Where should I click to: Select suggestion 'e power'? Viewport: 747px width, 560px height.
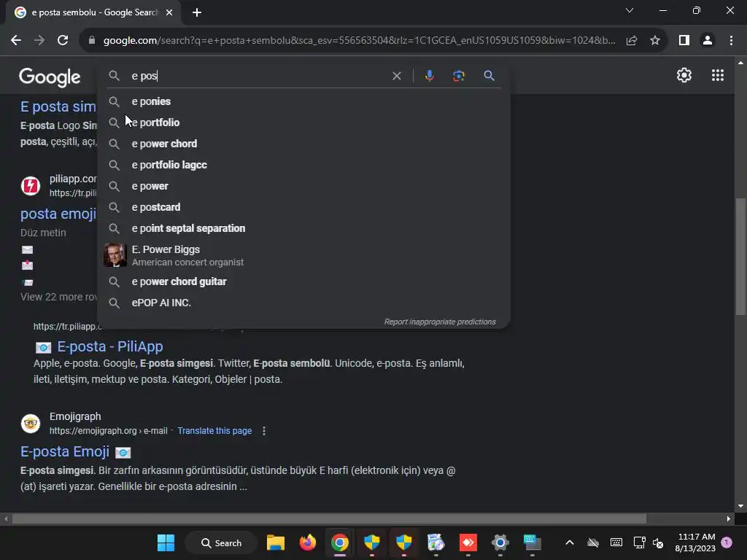[x=303, y=186]
